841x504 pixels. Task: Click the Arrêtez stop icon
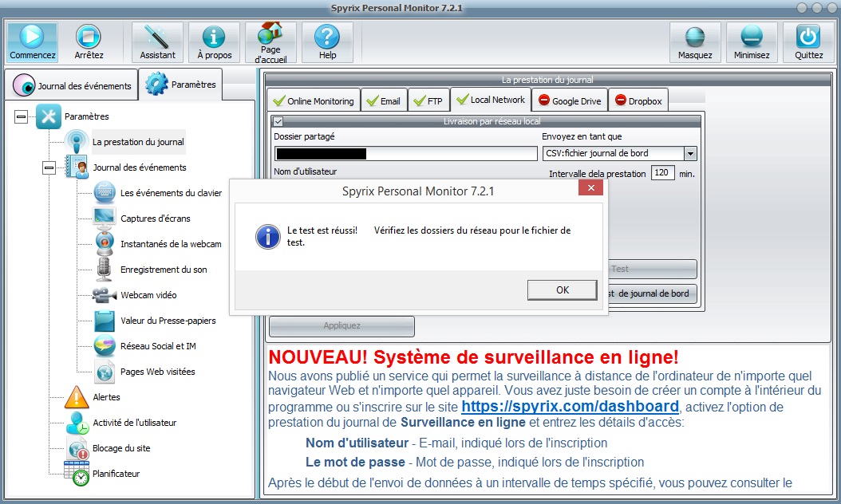tap(89, 37)
